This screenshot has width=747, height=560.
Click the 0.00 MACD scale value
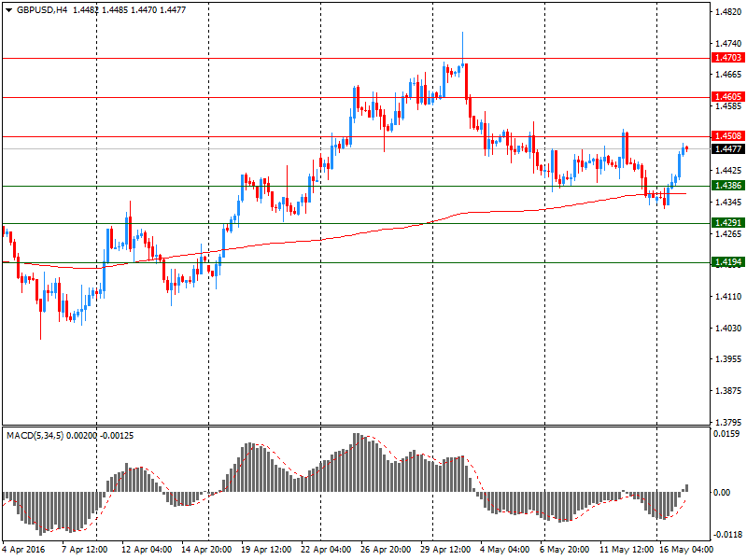(x=722, y=493)
